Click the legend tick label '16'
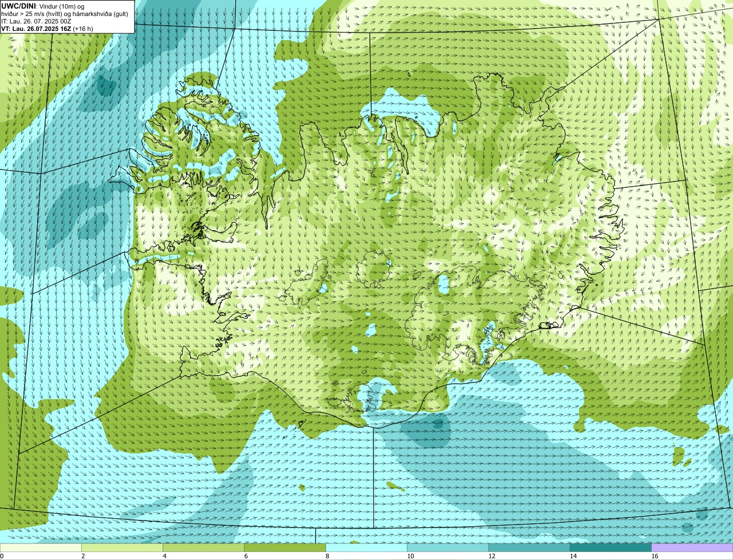This screenshot has width=733, height=560. point(654,556)
